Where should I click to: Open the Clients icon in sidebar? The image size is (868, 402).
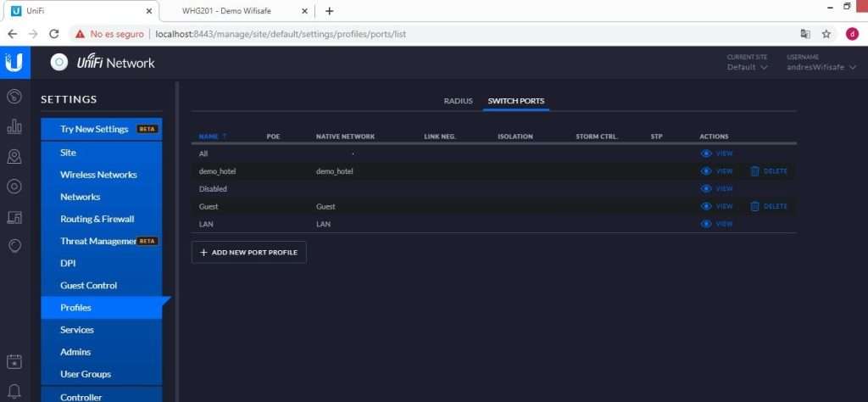tap(14, 217)
